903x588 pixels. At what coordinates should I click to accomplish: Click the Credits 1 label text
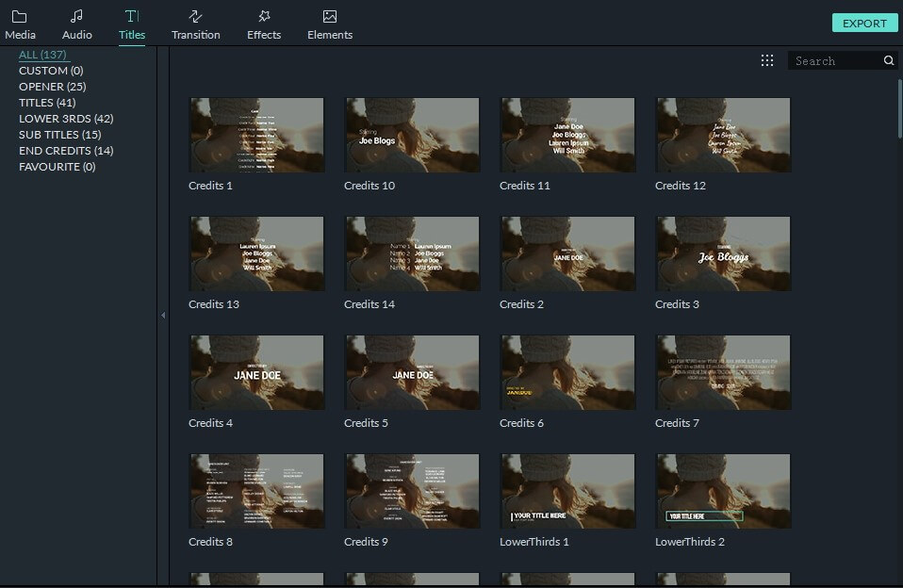pyautogui.click(x=210, y=186)
